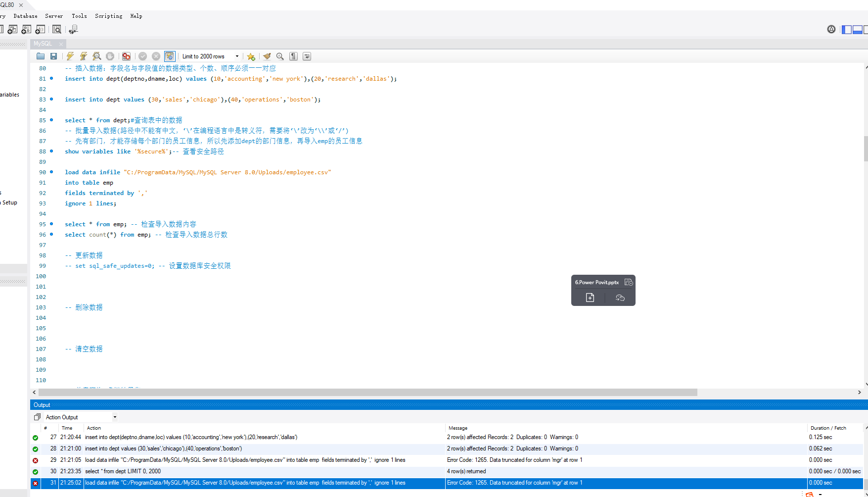Open the find panel with the magnifier icon
Screen dimensions: 868x497
click(280, 56)
